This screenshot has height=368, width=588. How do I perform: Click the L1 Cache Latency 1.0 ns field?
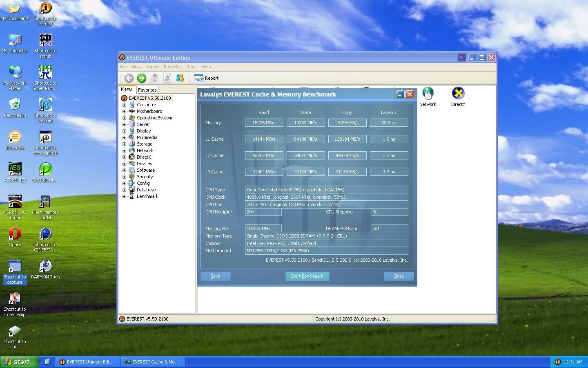[x=389, y=139]
